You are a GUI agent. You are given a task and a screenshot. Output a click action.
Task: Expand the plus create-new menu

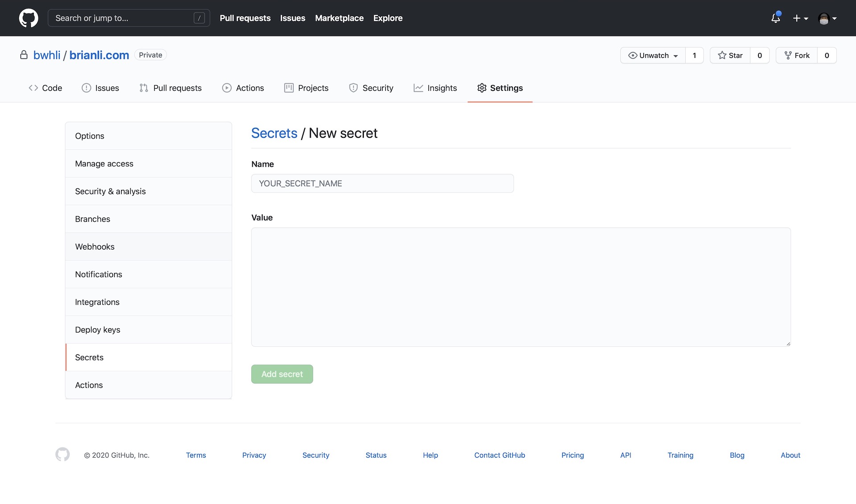tap(800, 18)
